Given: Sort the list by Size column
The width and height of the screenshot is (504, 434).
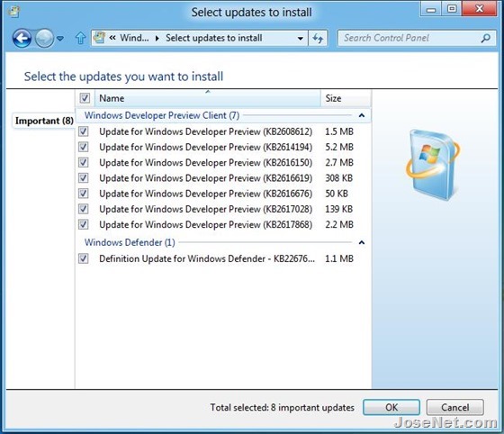Looking at the screenshot, I should (x=346, y=98).
